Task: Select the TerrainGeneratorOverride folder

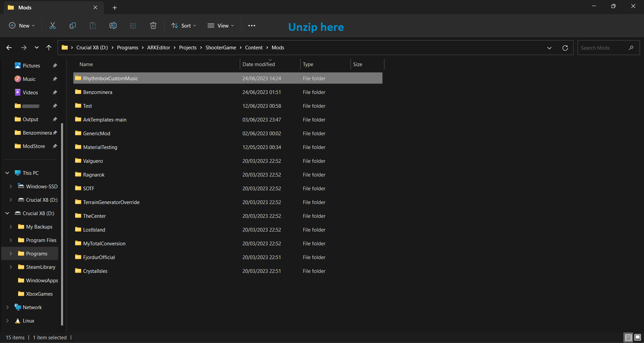Action: pyautogui.click(x=228, y=202)
